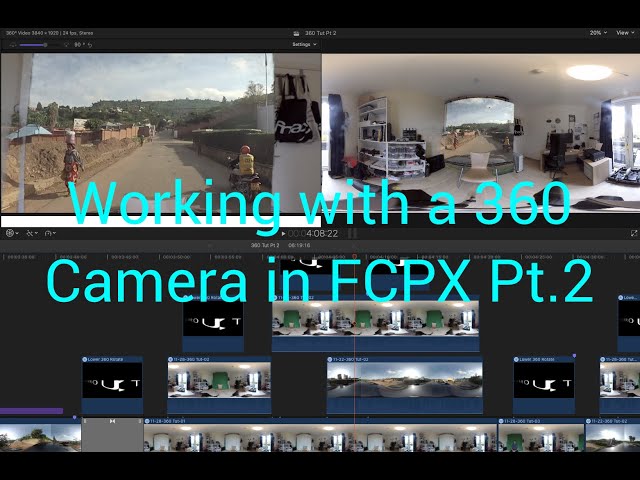Select the 11-22-360 Tut-02 outdoor panorama clip

click(x=404, y=385)
